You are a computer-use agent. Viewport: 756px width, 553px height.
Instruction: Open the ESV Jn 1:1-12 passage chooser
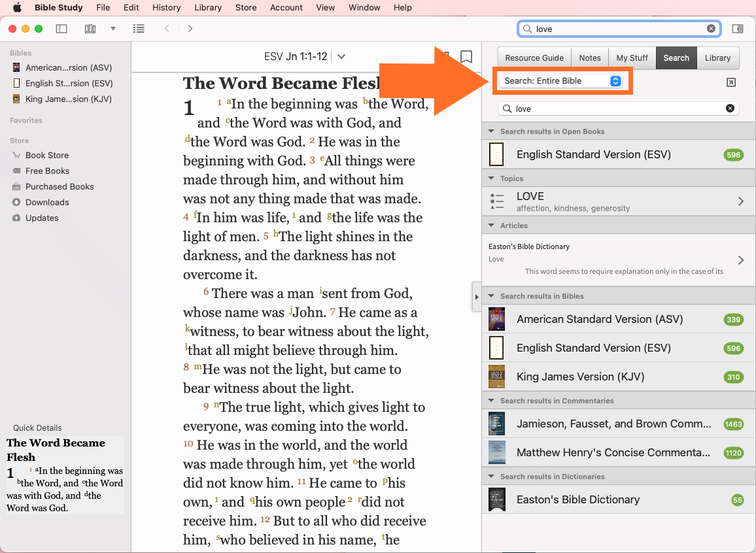(x=305, y=57)
